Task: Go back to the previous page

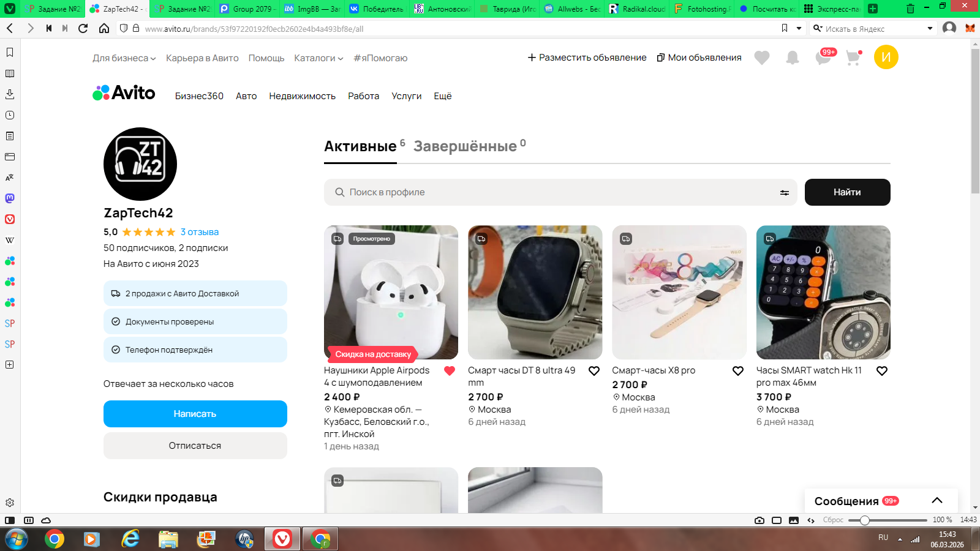Action: 10,28
